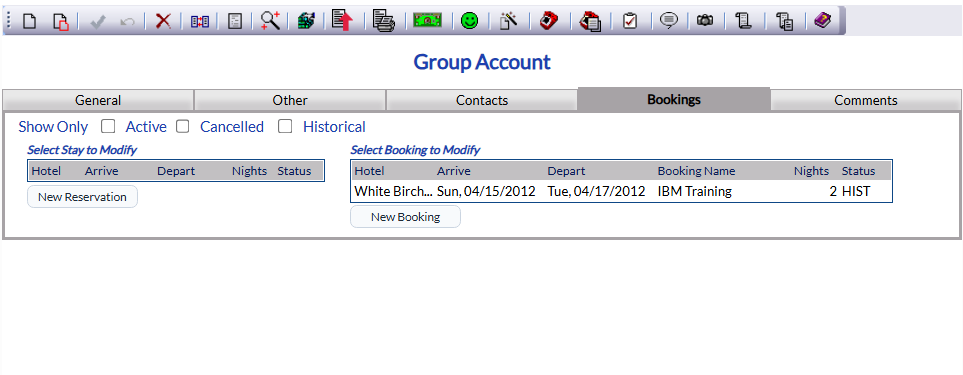Click the toolbar grip handle dots
The image size is (963, 375).
point(9,21)
